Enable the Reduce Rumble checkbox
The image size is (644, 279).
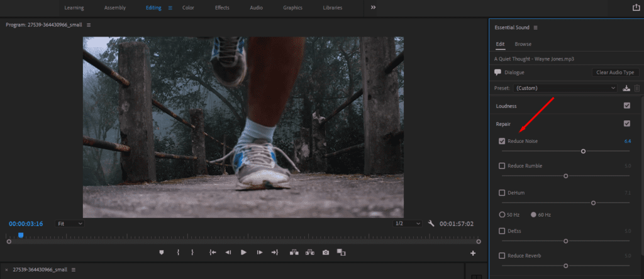pos(502,166)
